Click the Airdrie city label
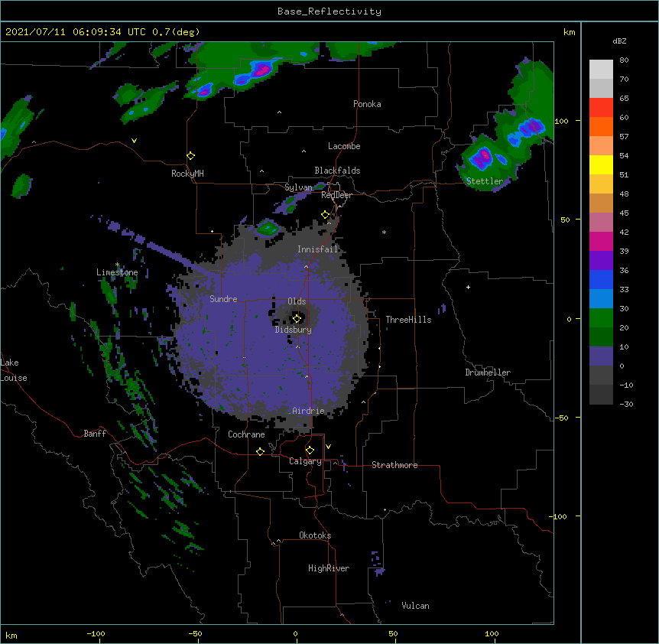 pos(308,411)
